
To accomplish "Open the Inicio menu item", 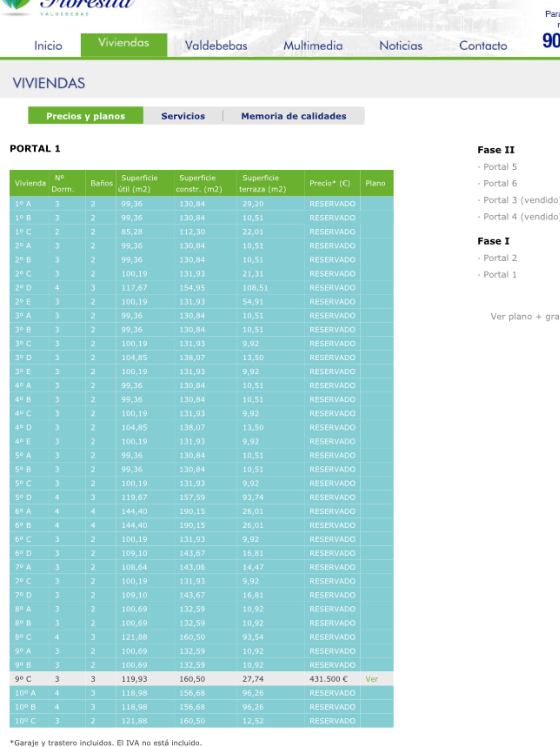I will pyautogui.click(x=48, y=46).
